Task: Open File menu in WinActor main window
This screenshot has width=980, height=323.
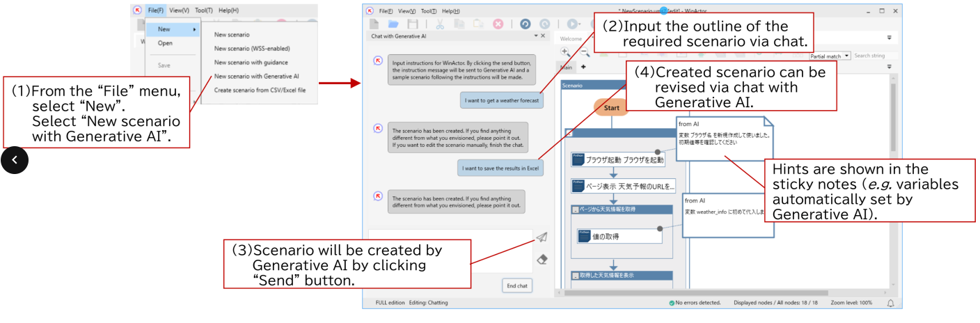Action: pos(386,11)
